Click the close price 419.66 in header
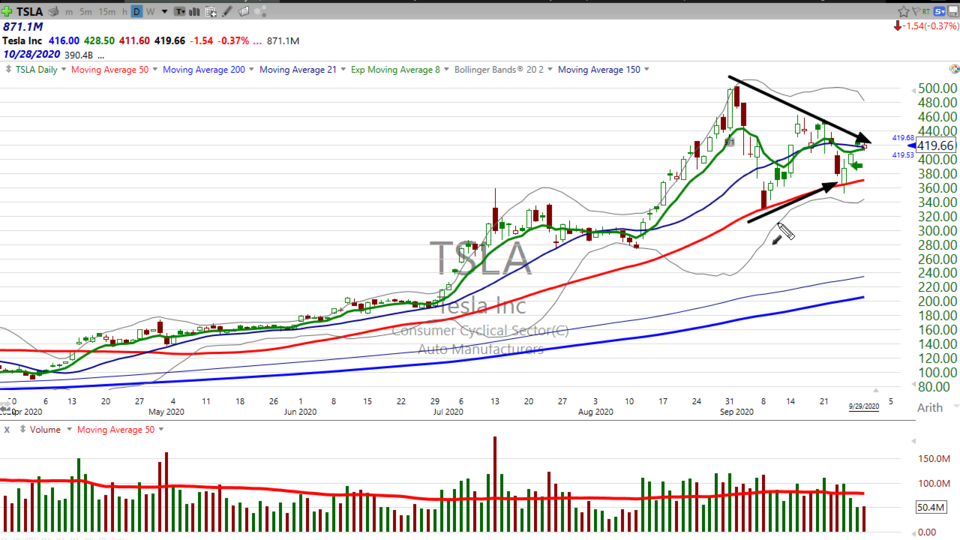 pos(170,40)
